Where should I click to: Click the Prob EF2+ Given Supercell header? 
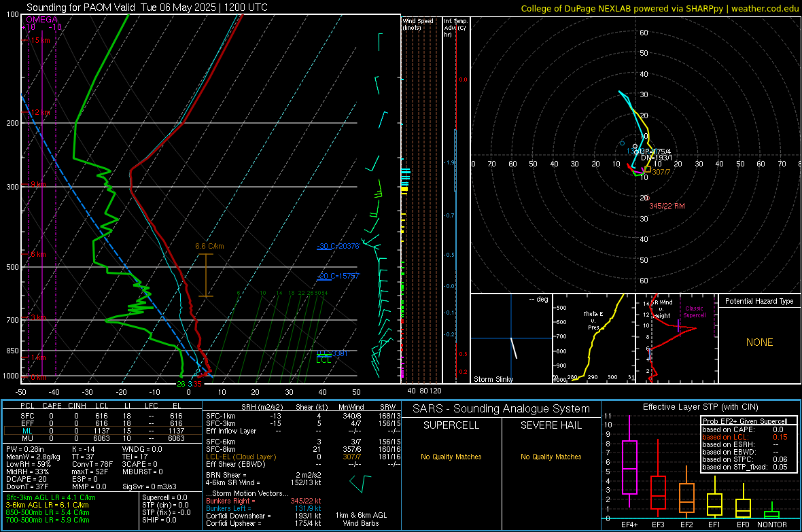point(745,421)
